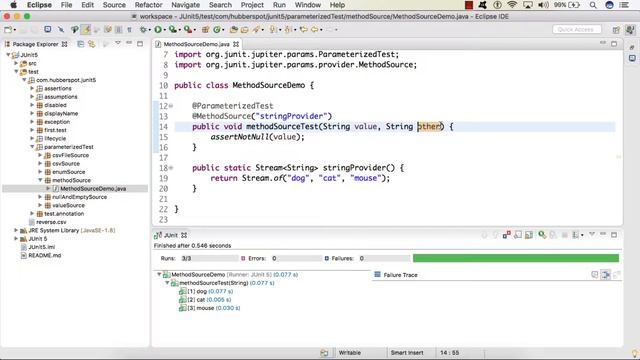The width and height of the screenshot is (640, 360).
Task: Click the Coverage launch toolbar icon
Action: 173,29
